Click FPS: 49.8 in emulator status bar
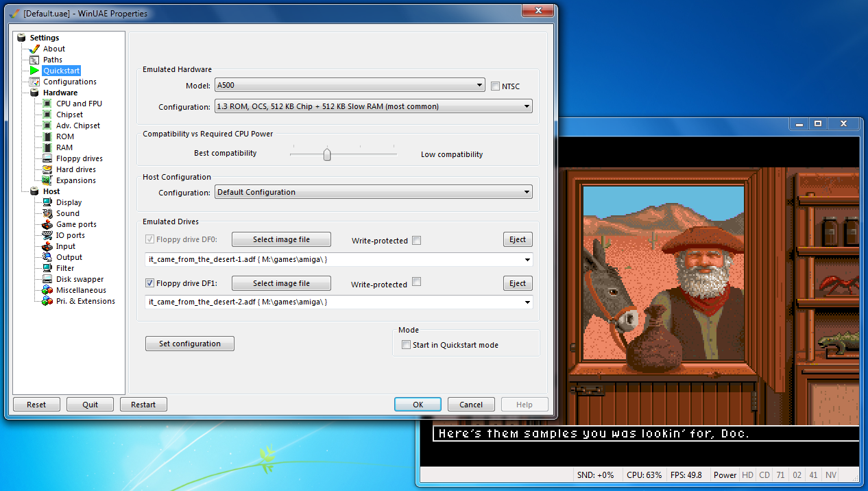 686,475
